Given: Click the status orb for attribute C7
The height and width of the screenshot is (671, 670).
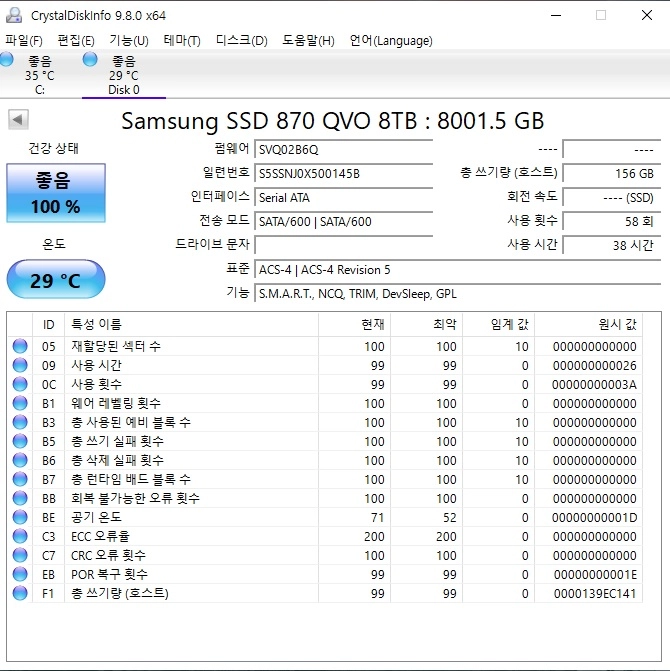Looking at the screenshot, I should (x=20, y=555).
